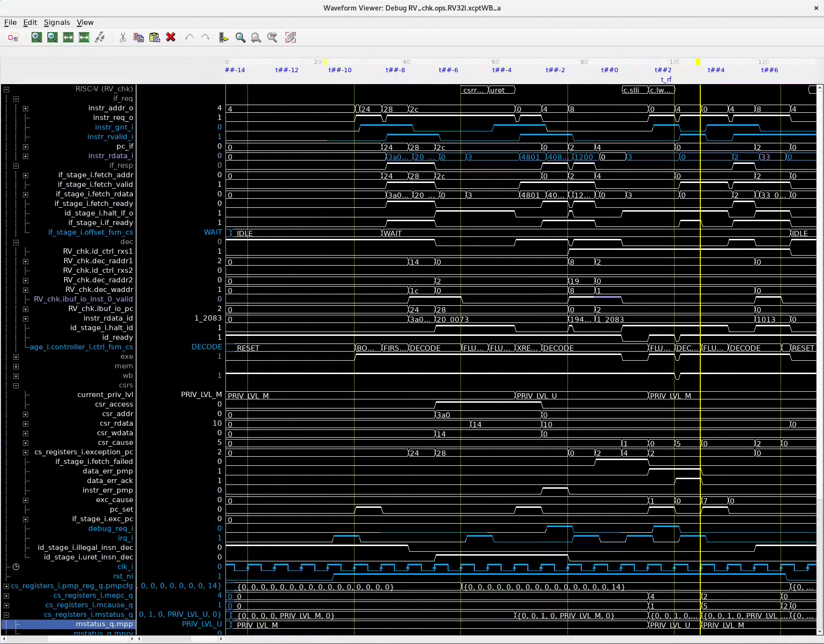Viewport: 824px width, 644px height.
Task: Collapse the dec signal group
Action: coord(16,242)
